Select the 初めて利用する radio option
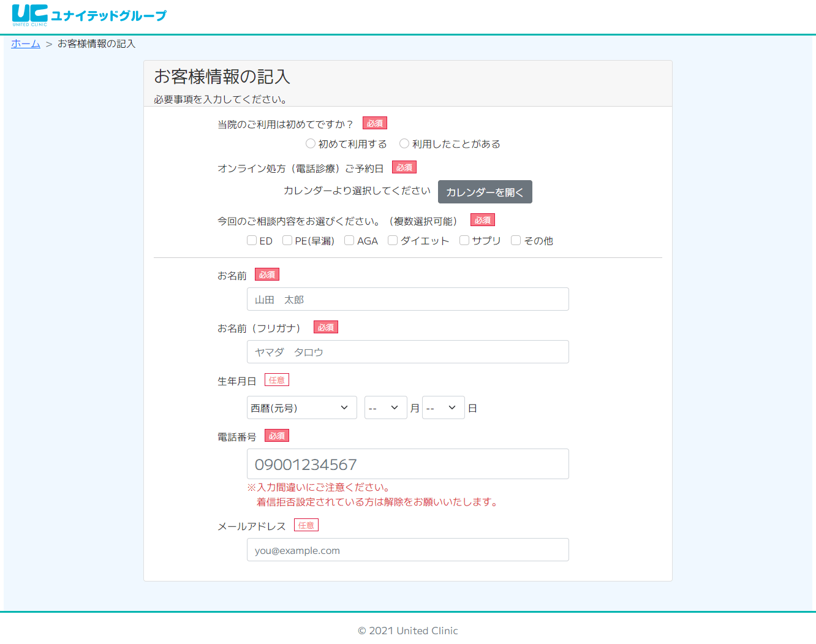 (x=311, y=143)
